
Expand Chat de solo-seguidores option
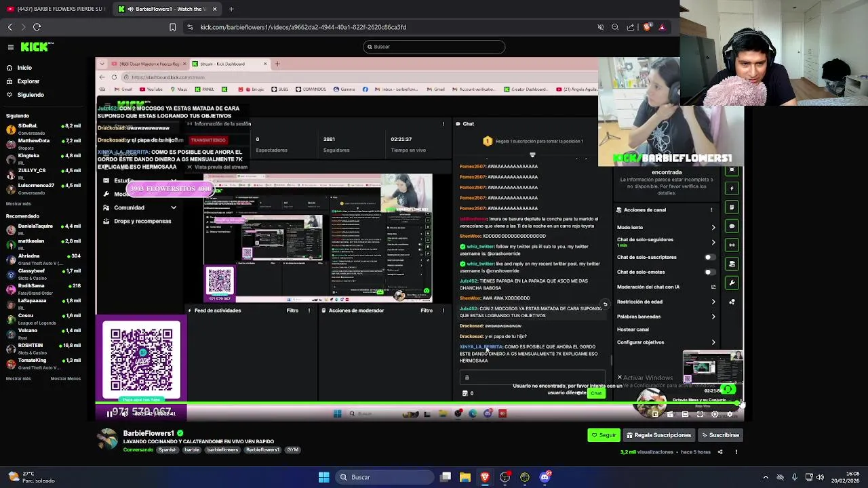[666, 241]
